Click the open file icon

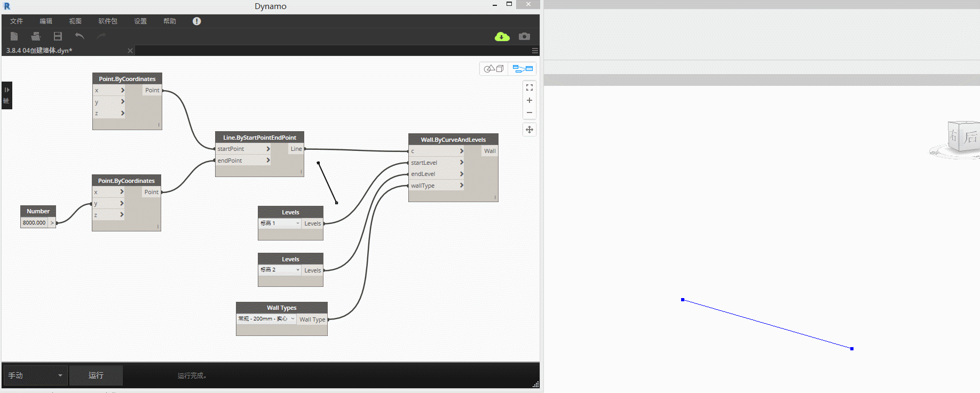(x=36, y=36)
